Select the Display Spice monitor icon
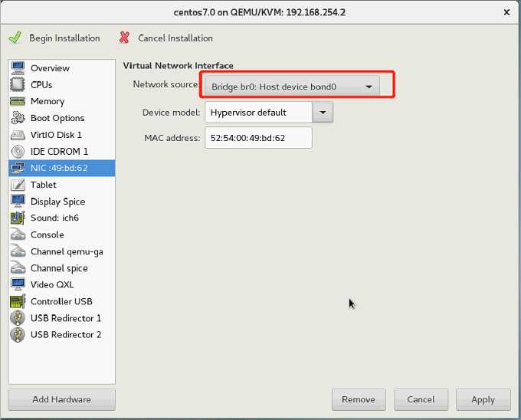This screenshot has height=420, width=521. (x=18, y=201)
